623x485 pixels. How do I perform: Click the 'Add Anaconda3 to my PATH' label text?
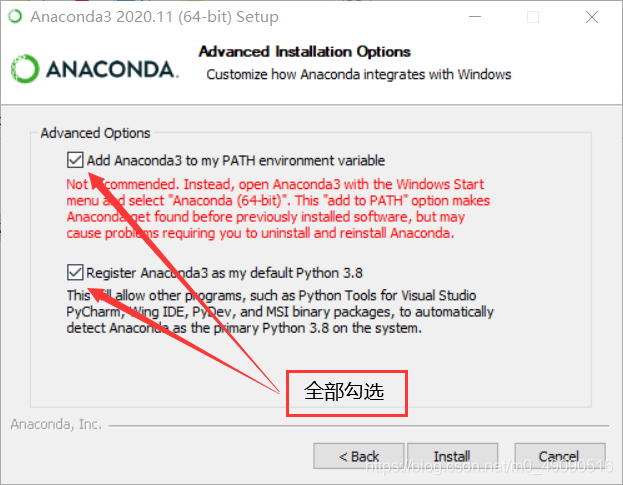236,160
